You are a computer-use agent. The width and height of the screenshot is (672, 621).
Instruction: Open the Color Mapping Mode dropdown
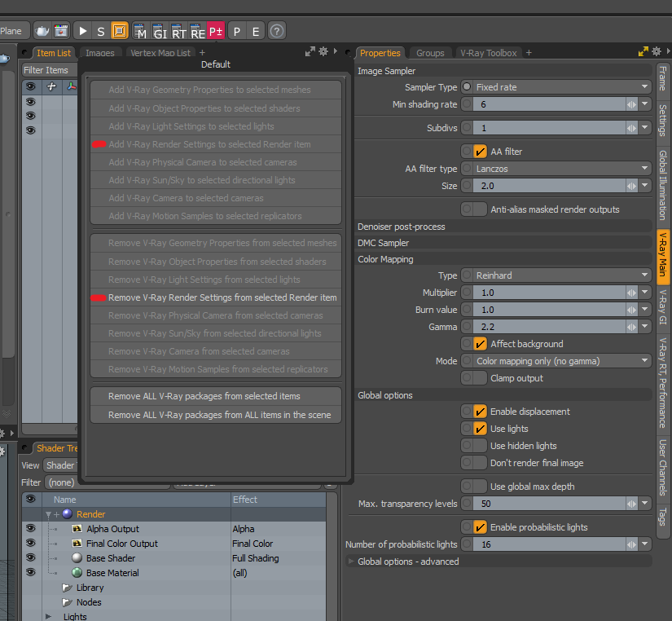coord(562,361)
